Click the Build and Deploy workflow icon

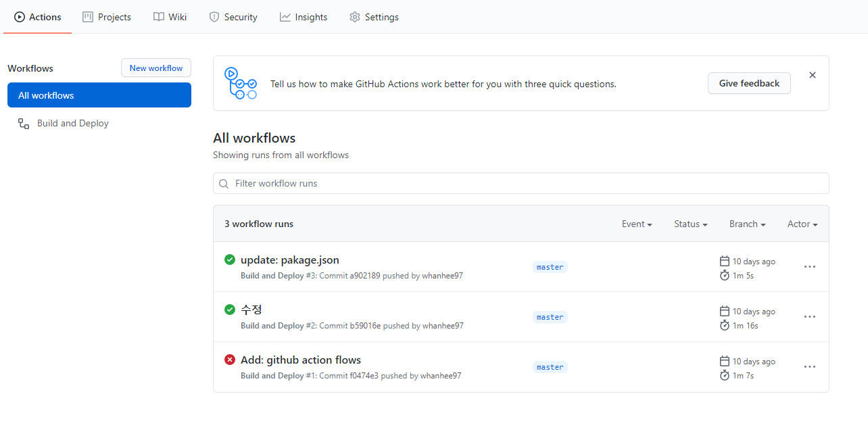click(x=24, y=124)
